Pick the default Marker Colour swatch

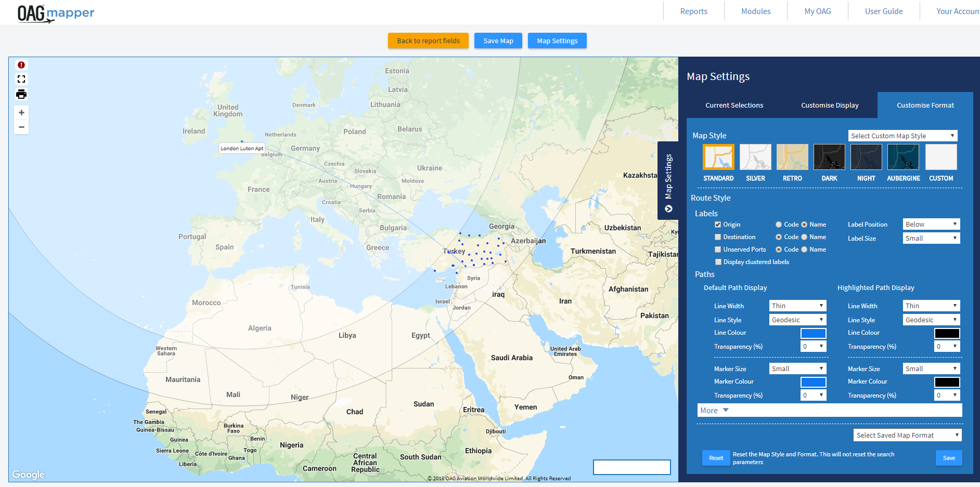pos(813,382)
